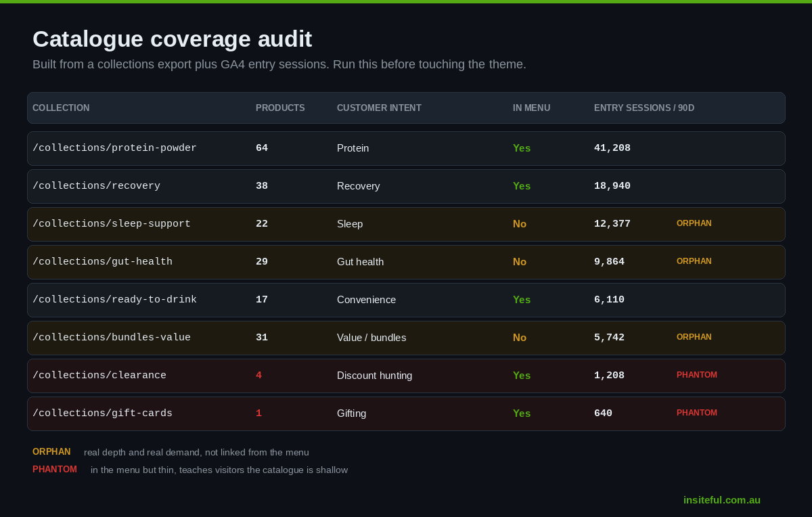The width and height of the screenshot is (812, 517).
Task: Click product count 31
Action: tap(262, 338)
